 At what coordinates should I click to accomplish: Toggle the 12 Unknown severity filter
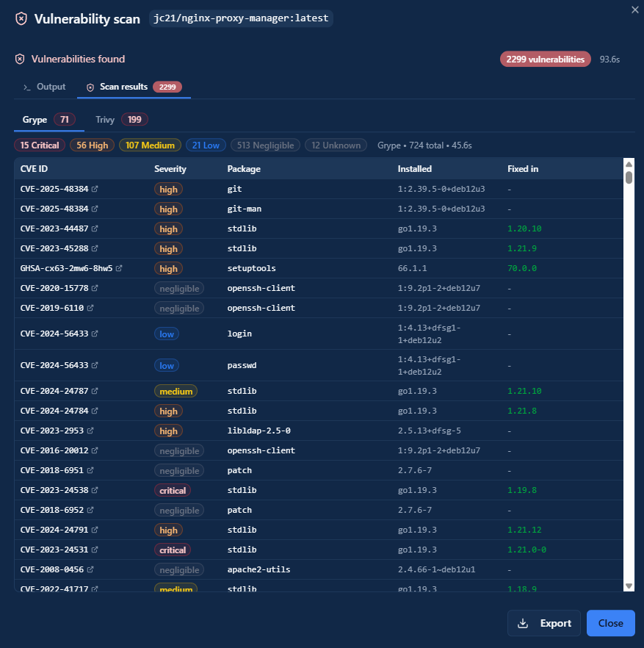(x=337, y=145)
